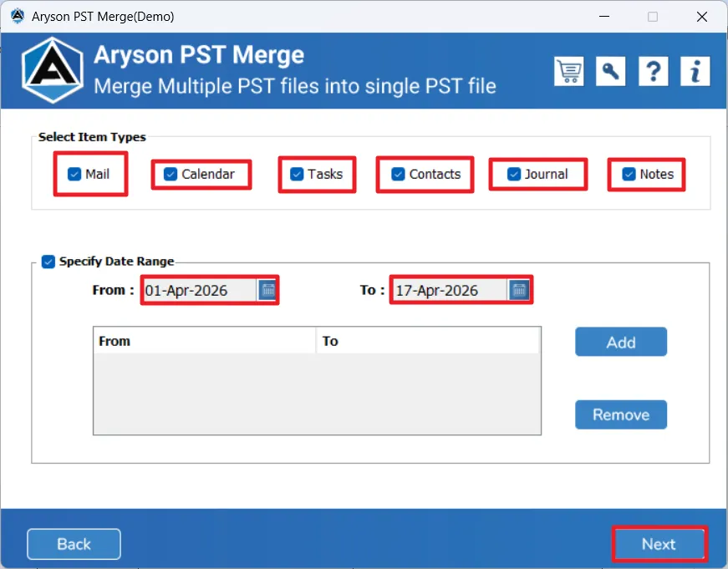Select the To column header in the table

tap(428, 341)
